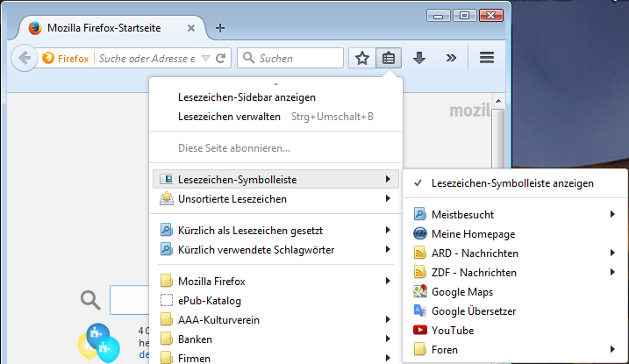
Task: Click into the Suchen search field
Action: tap(298, 59)
